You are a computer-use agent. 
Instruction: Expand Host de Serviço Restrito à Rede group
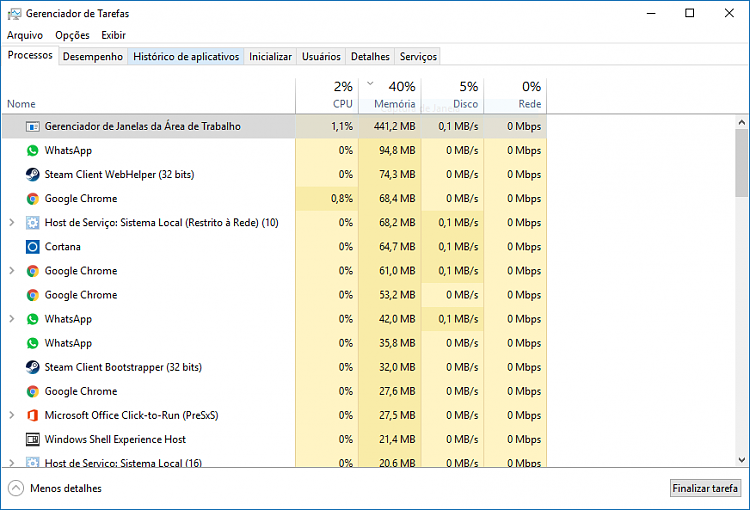click(x=12, y=222)
